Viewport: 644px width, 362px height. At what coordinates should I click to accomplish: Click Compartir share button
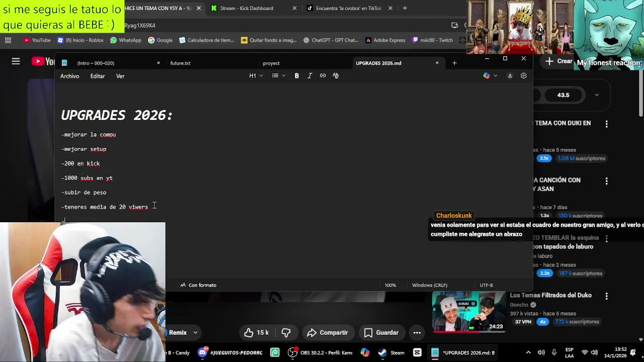click(328, 332)
